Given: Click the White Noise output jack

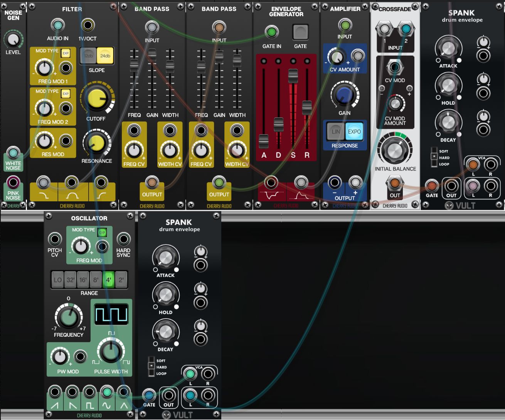Looking at the screenshot, I should point(13,153).
